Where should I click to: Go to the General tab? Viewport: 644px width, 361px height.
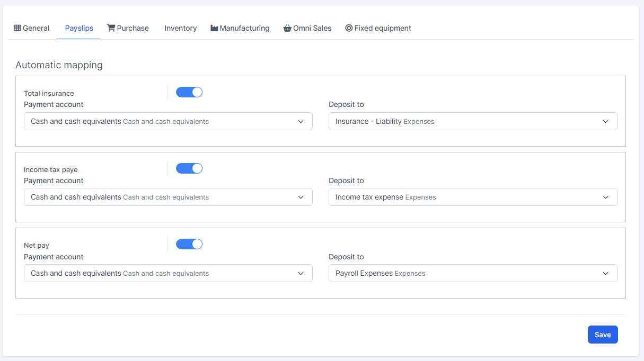pos(36,28)
